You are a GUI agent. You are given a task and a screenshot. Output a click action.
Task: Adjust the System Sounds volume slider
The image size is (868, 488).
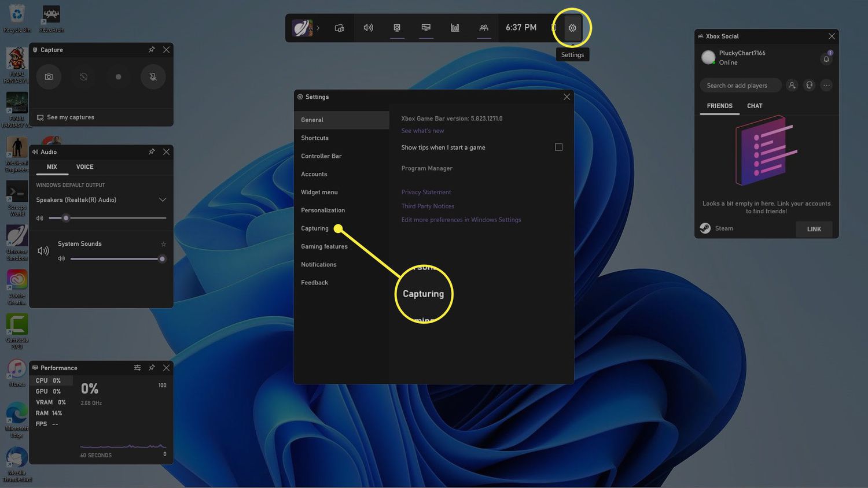(162, 259)
